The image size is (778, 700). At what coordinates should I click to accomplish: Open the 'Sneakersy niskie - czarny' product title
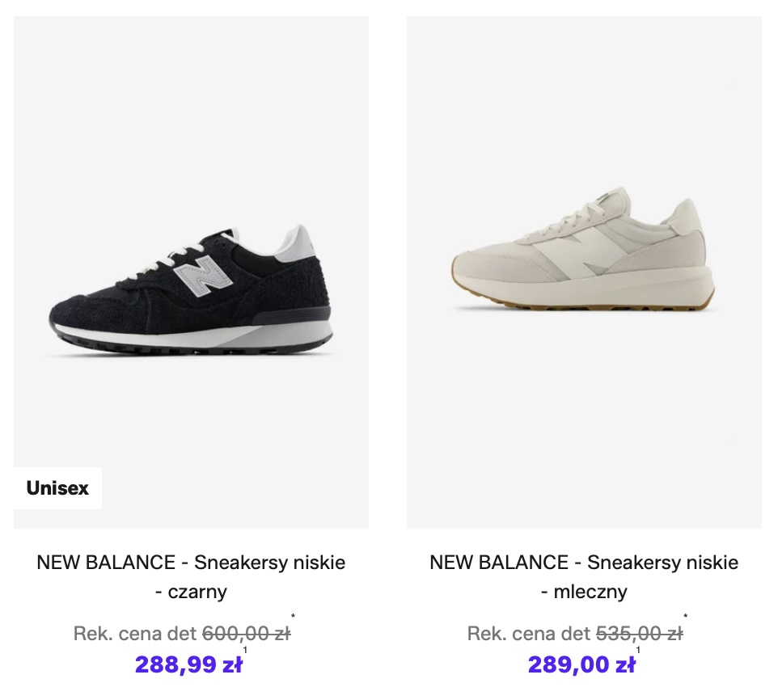click(x=191, y=563)
